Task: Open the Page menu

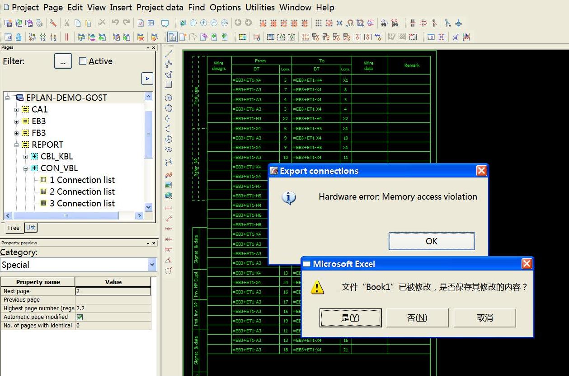Action: pos(53,7)
